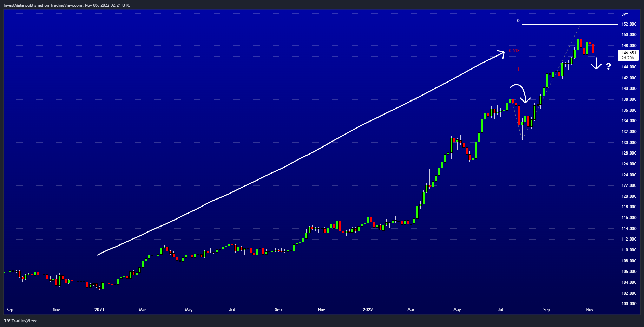Click the 100.000 price axis label

tap(629, 303)
